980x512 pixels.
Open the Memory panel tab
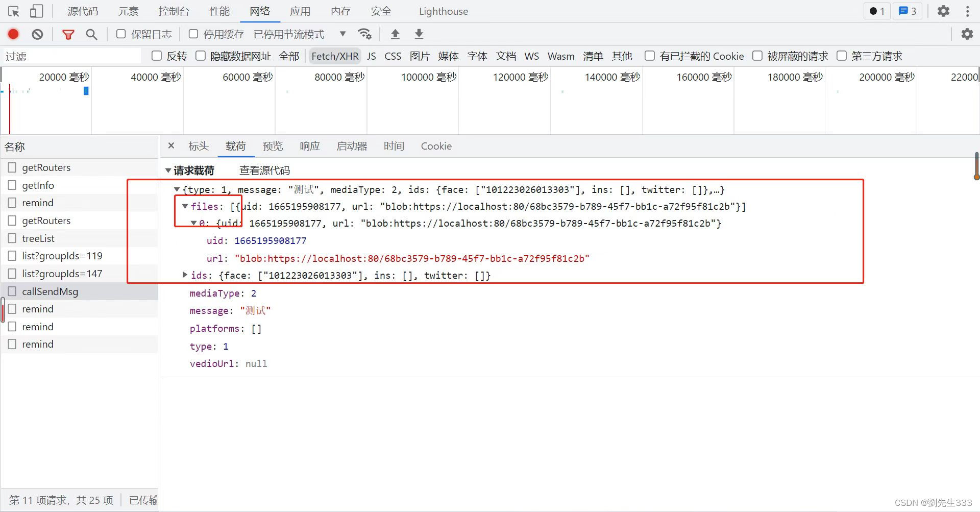point(340,11)
